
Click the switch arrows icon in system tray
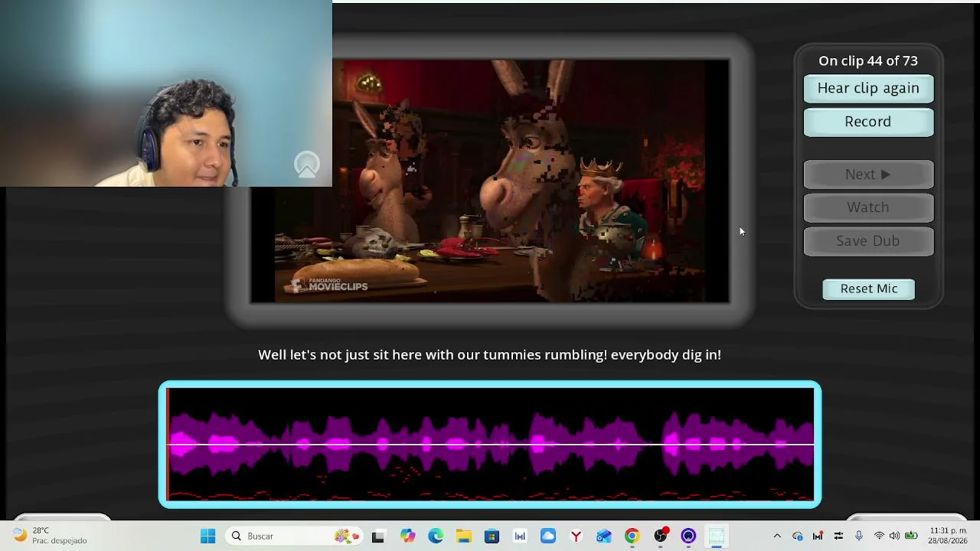coord(838,536)
